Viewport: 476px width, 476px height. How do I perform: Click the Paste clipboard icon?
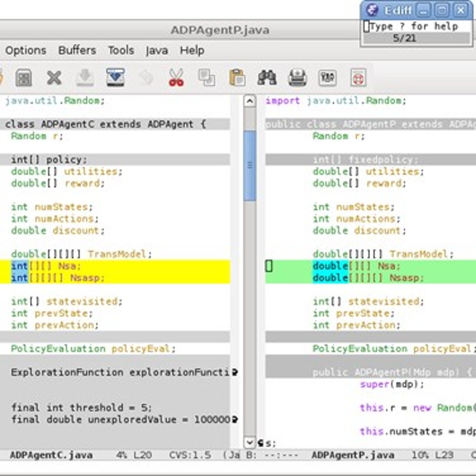[237, 78]
